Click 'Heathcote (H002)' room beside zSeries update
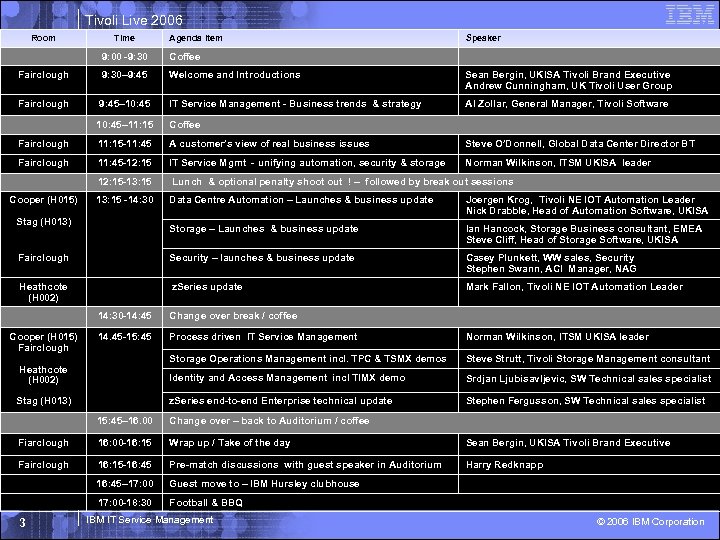Image resolution: width=720 pixels, height=540 pixels. pyautogui.click(x=44, y=292)
